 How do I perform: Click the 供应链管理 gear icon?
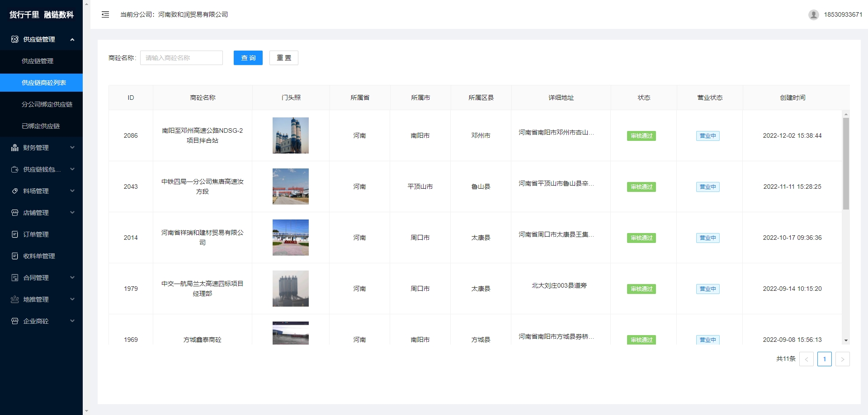(x=14, y=39)
